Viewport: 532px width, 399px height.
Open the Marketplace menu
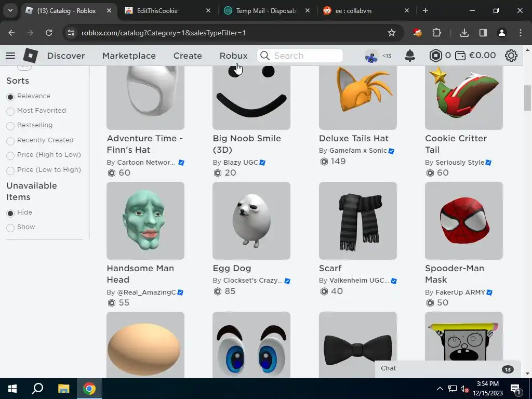129,56
